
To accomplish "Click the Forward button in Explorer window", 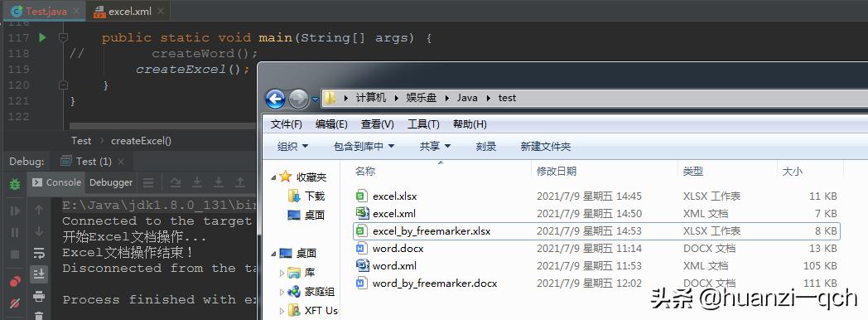I will coord(298,99).
